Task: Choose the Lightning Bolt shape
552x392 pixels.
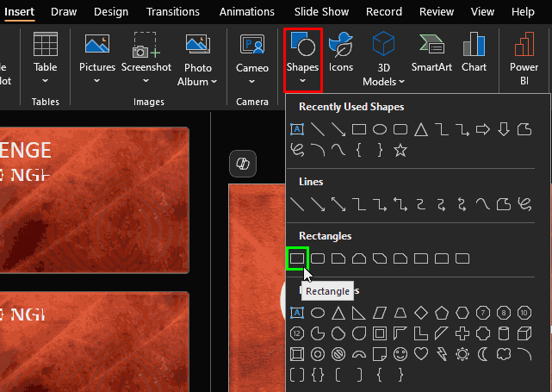Action: [x=442, y=354]
